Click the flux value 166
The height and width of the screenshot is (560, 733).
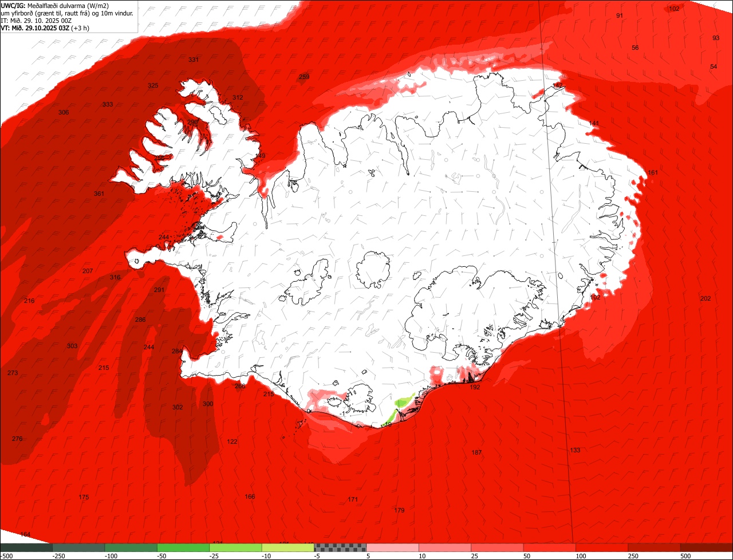250,496
